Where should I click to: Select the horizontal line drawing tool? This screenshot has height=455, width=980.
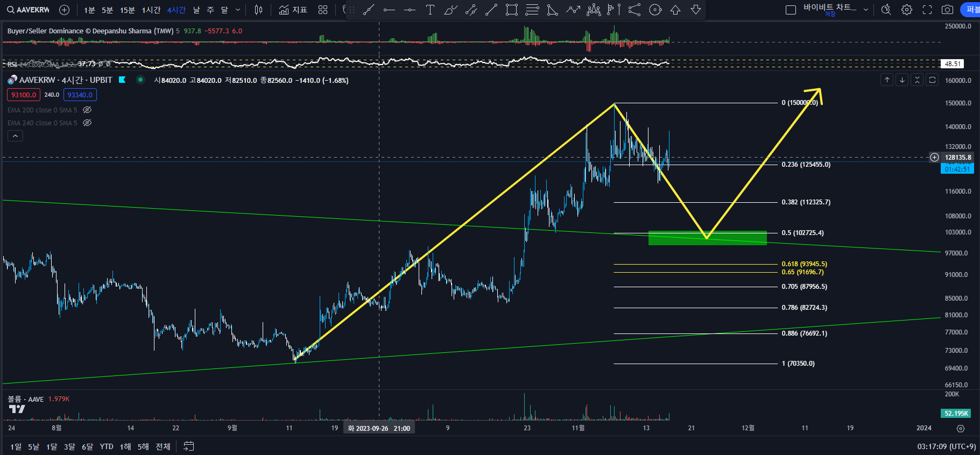tap(410, 10)
